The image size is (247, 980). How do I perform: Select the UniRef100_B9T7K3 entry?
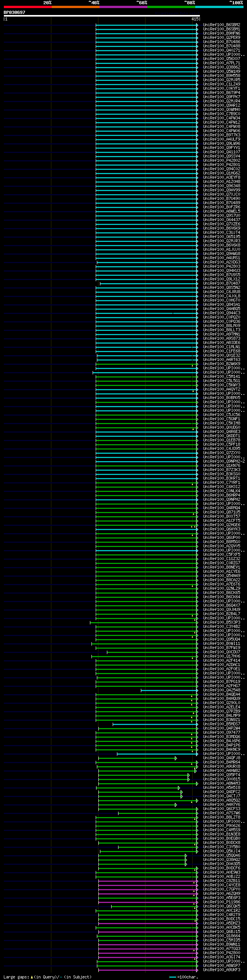point(222,135)
